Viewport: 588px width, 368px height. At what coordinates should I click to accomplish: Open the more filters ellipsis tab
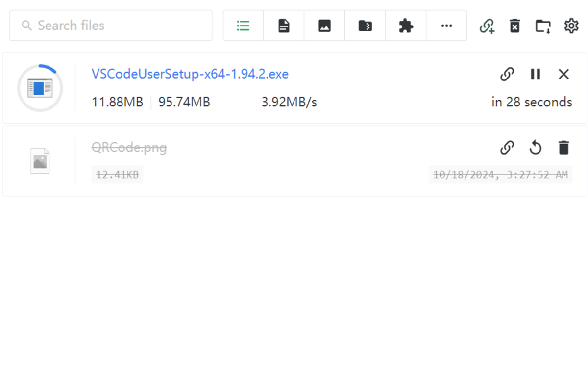tap(446, 26)
